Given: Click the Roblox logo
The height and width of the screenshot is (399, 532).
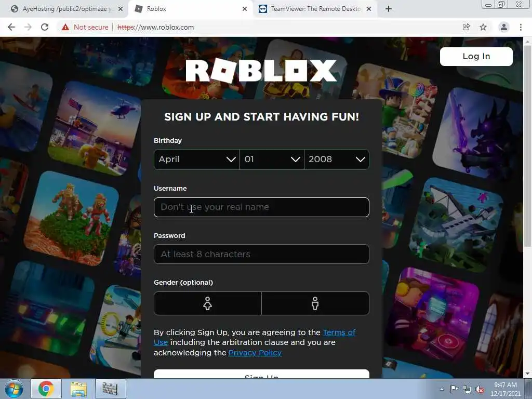Looking at the screenshot, I should tap(261, 71).
